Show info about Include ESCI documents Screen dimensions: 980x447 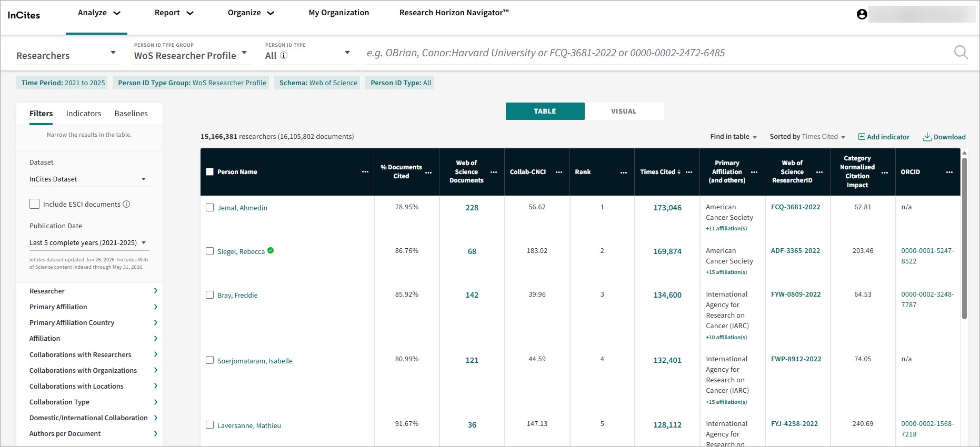(x=126, y=204)
